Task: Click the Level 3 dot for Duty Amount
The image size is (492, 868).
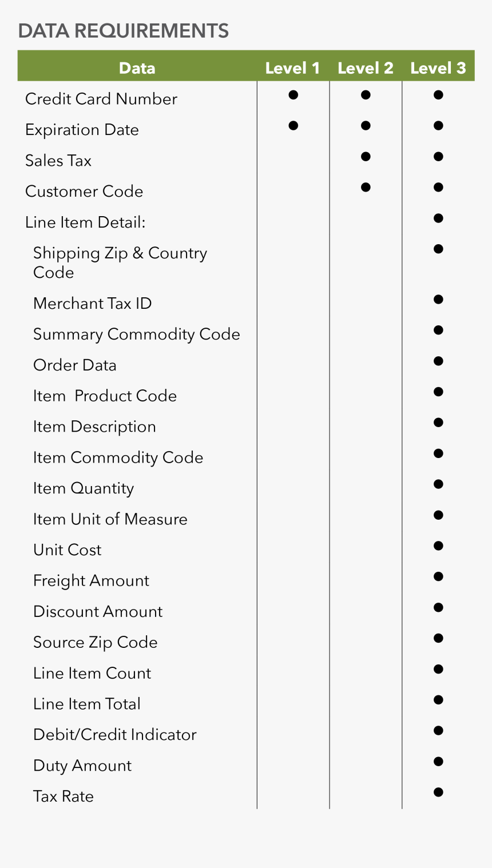Action: [x=438, y=762]
